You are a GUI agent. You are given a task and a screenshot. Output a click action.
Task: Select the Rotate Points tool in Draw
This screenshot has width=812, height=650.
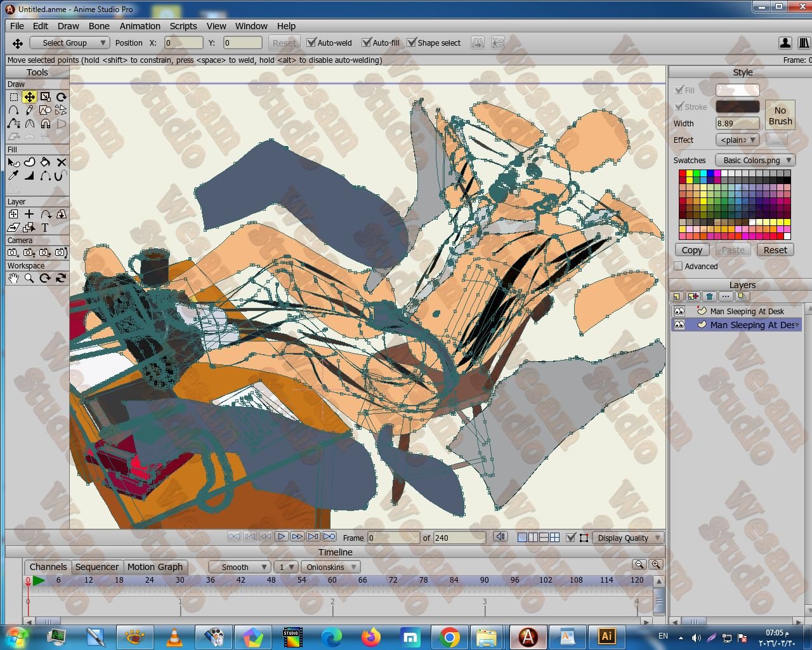pyautogui.click(x=61, y=97)
